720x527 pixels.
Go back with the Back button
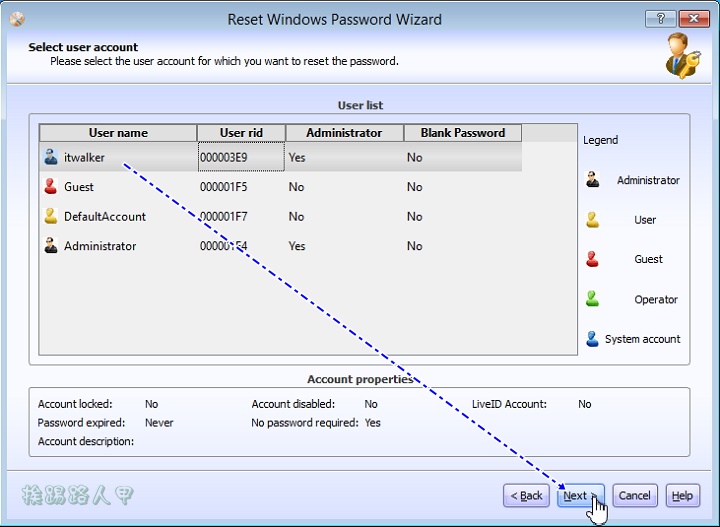click(x=526, y=496)
